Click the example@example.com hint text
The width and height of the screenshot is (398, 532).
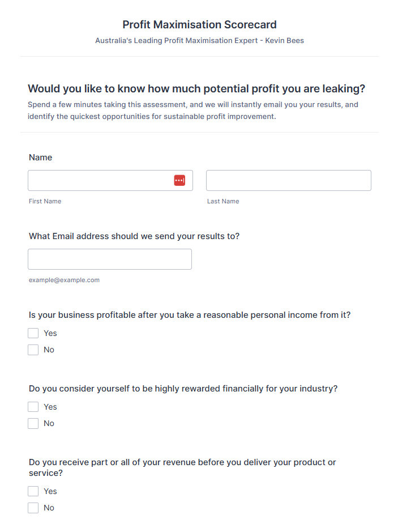coord(64,280)
